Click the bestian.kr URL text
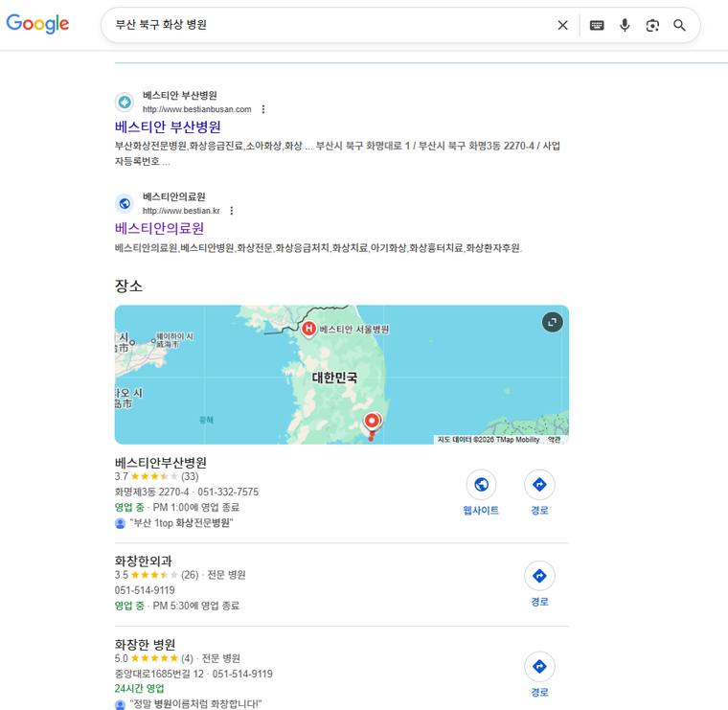This screenshot has width=728, height=710. (181, 211)
